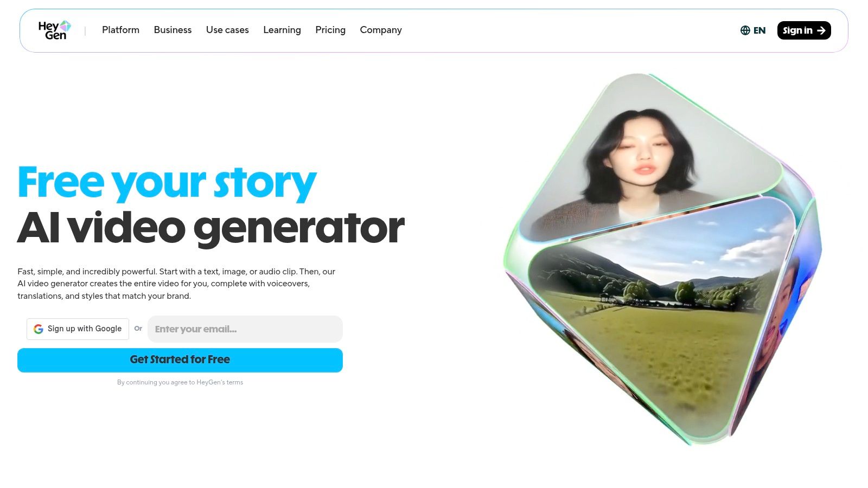This screenshot has height=488, width=868.
Task: Click the Sign in button
Action: [x=804, y=30]
